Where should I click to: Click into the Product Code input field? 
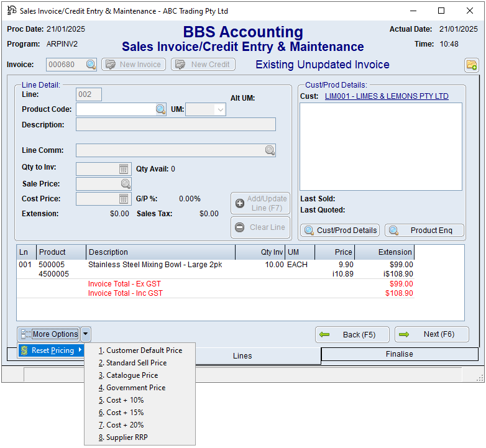(116, 109)
